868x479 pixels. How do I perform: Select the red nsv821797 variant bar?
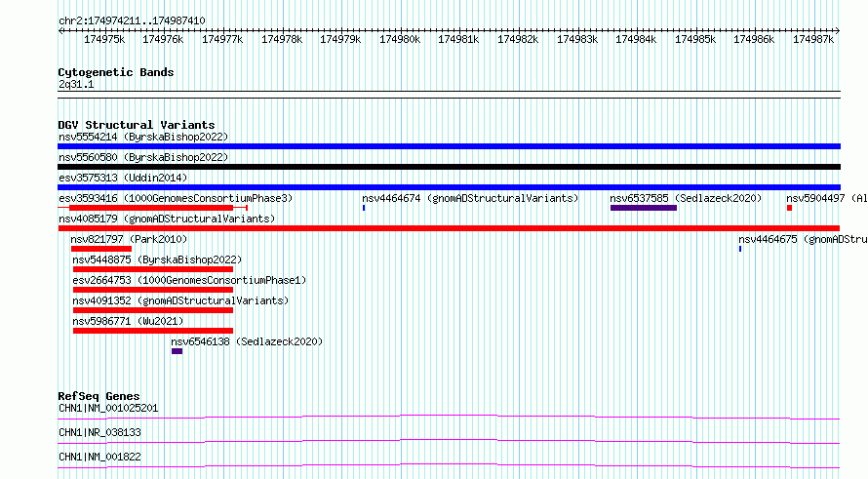point(101,249)
